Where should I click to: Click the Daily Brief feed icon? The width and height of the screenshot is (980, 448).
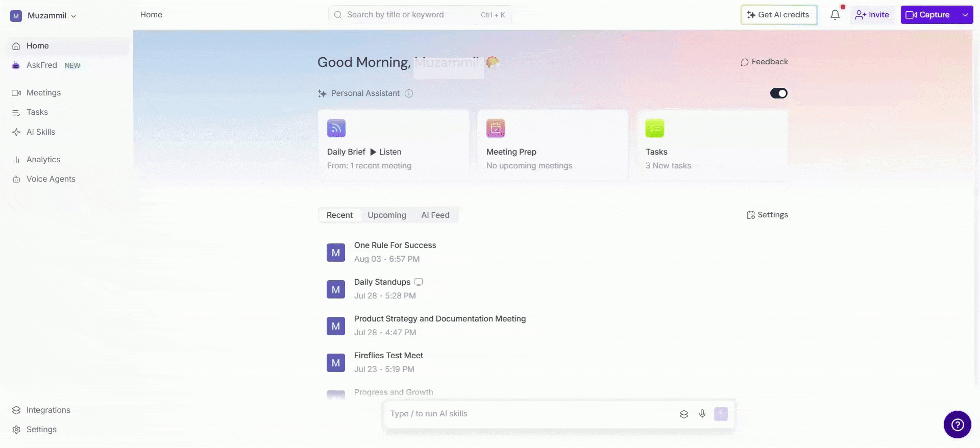pyautogui.click(x=336, y=128)
